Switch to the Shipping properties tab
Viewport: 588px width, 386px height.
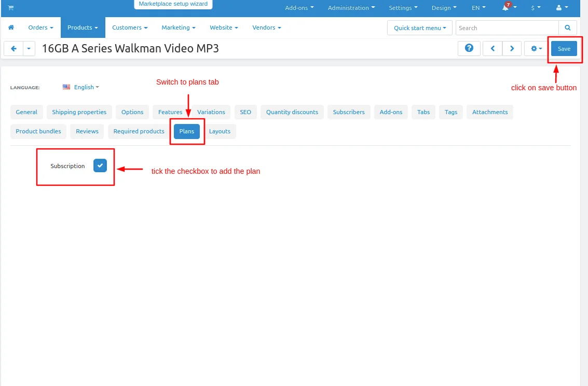[x=79, y=112]
